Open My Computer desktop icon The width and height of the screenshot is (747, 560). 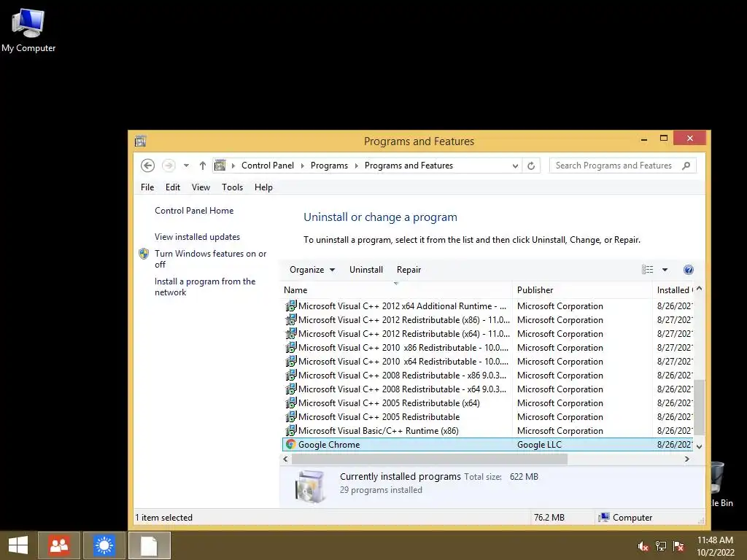point(28,31)
